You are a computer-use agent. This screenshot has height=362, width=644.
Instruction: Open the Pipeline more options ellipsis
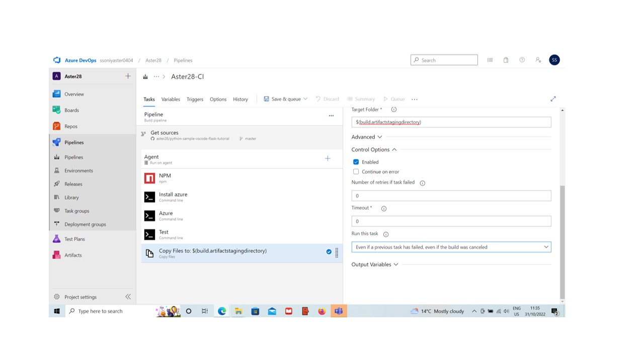(x=331, y=116)
